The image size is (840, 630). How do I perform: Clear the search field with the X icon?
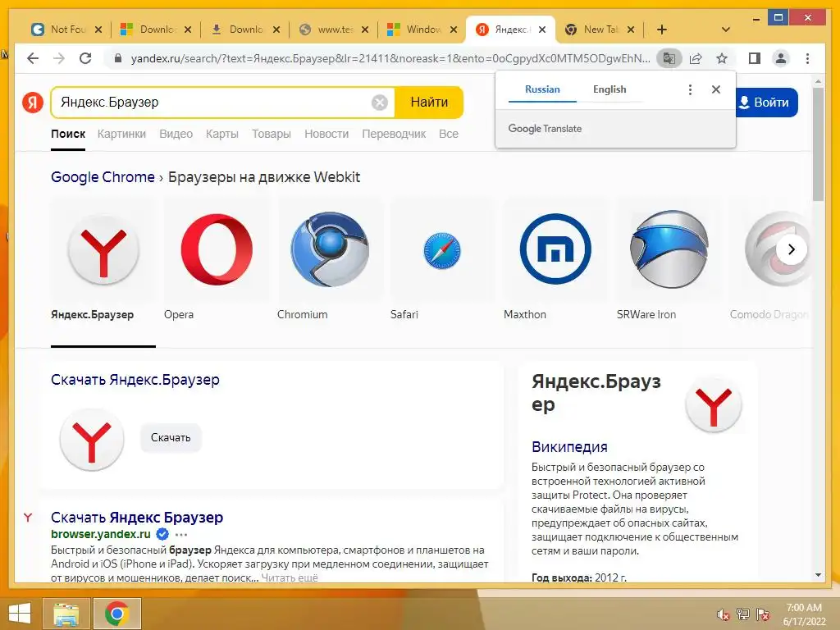379,103
